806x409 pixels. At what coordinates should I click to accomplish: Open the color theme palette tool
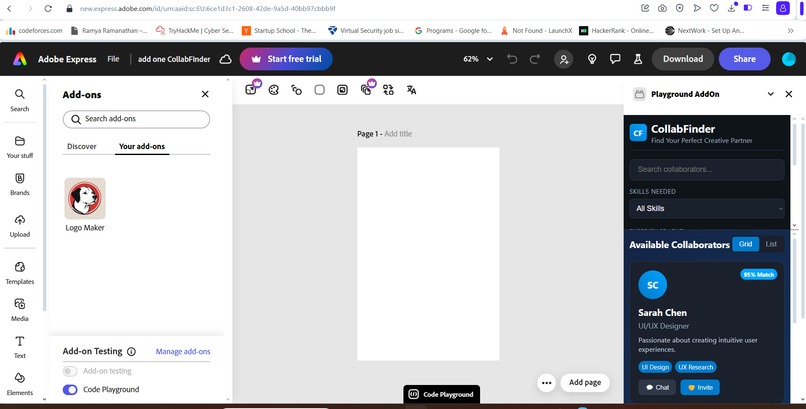pyautogui.click(x=273, y=90)
